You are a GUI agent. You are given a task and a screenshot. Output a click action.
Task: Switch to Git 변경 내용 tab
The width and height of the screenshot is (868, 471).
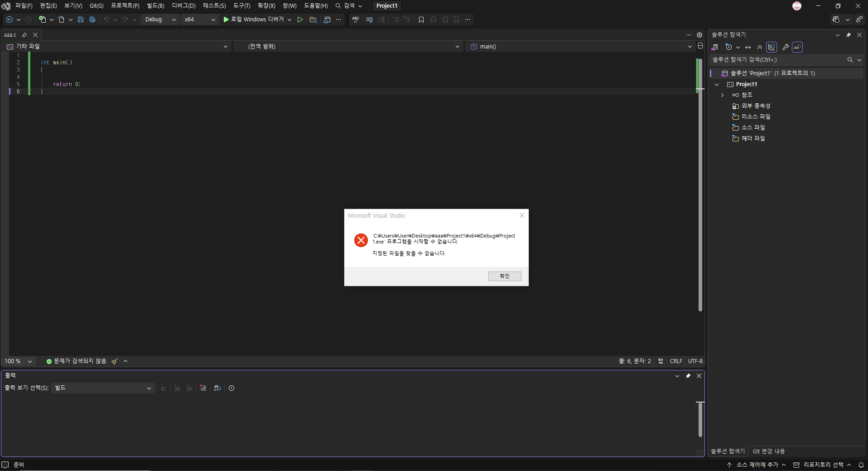coord(768,451)
